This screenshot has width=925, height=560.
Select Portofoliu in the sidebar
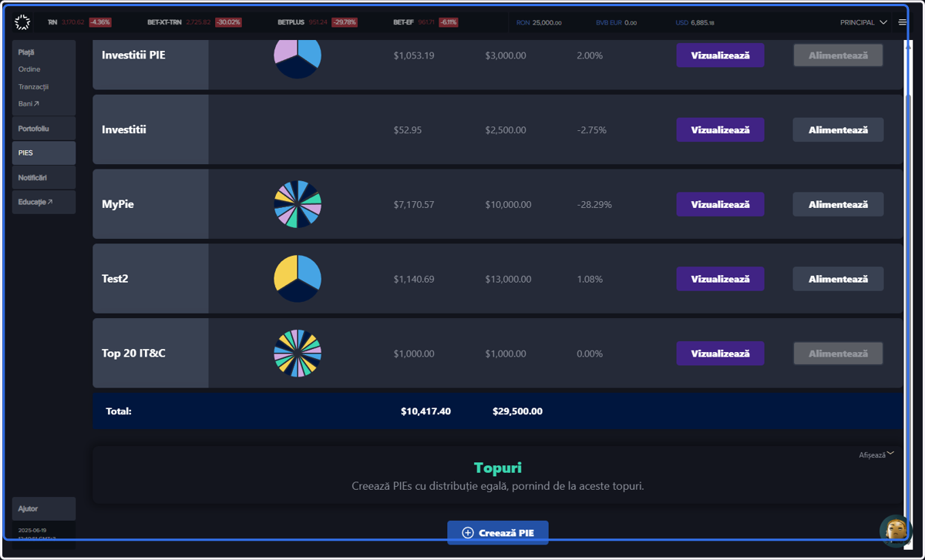point(44,129)
